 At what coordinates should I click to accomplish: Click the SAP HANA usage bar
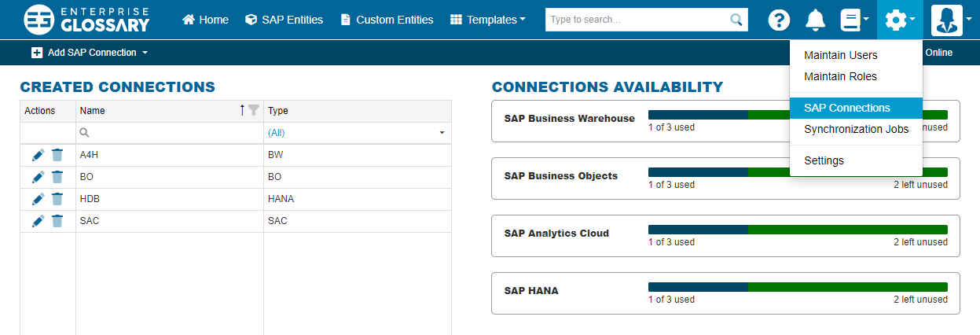(x=798, y=287)
